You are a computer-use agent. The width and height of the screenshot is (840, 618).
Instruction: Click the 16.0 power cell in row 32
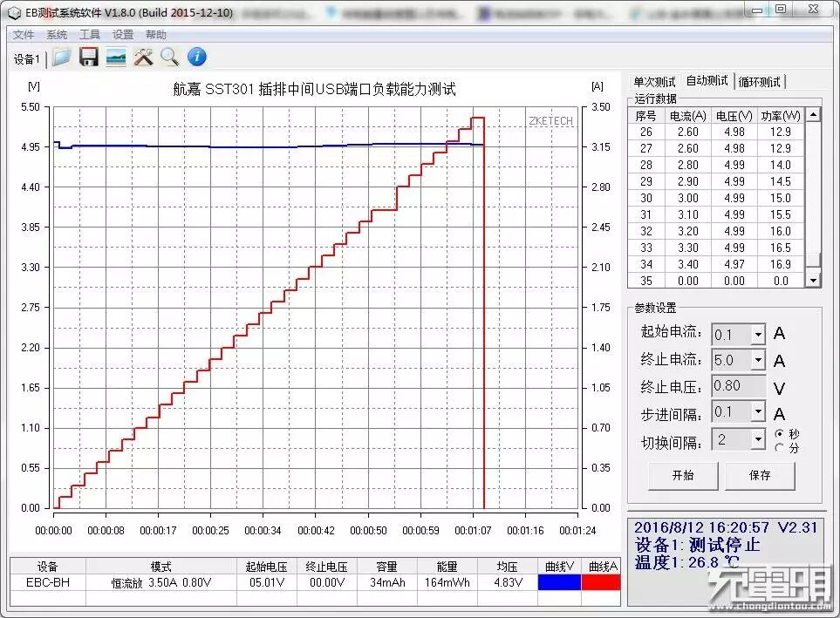[x=781, y=231]
